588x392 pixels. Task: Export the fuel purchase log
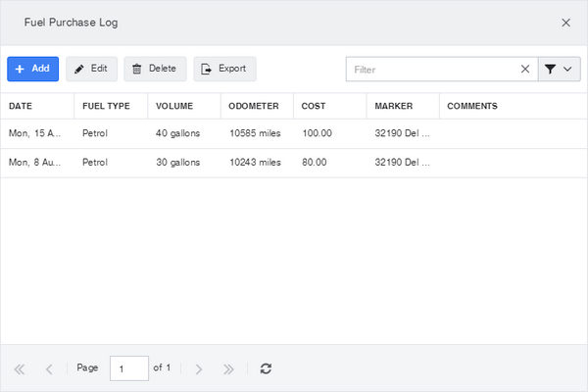[x=225, y=69]
